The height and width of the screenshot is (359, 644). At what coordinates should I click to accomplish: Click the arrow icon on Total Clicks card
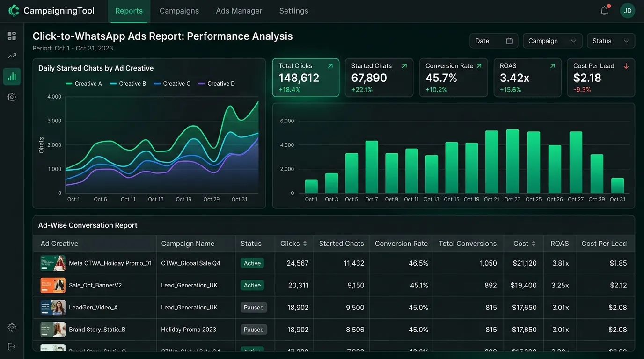click(x=330, y=66)
